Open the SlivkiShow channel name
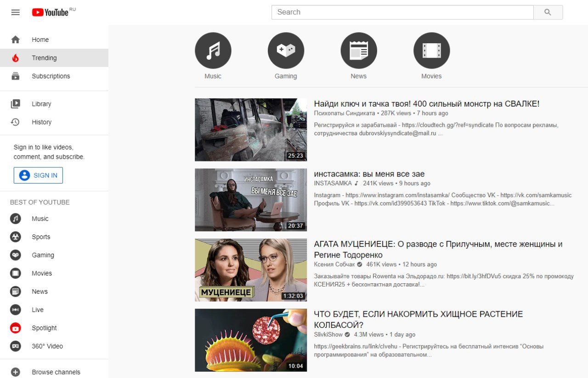The width and height of the screenshot is (588, 378). pos(328,334)
